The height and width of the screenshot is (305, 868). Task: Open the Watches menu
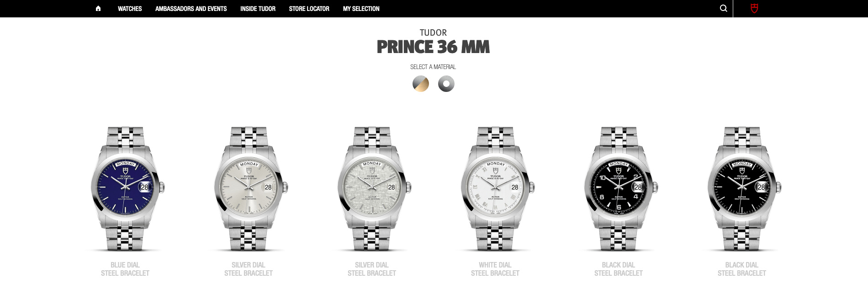click(130, 9)
